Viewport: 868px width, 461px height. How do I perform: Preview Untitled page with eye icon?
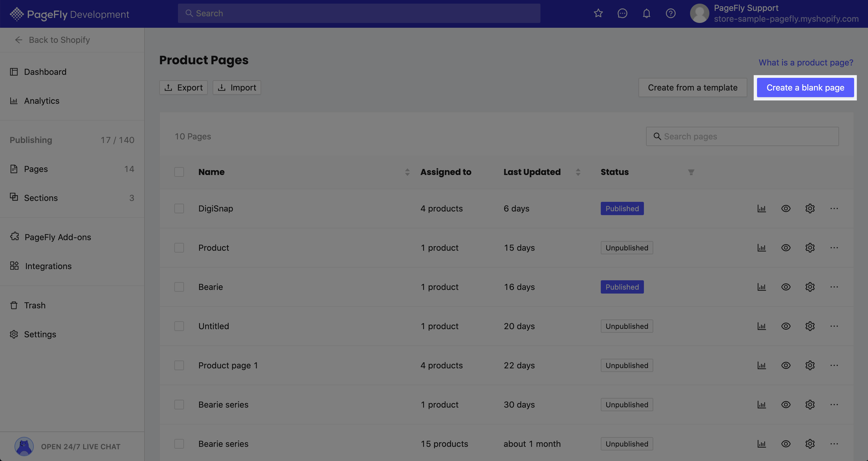(785, 326)
